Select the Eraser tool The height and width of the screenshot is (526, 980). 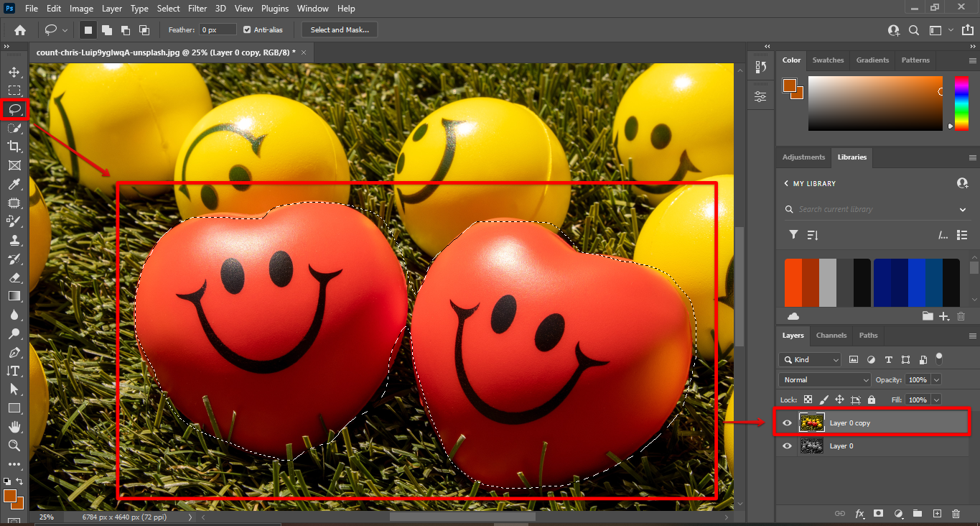[x=14, y=277]
